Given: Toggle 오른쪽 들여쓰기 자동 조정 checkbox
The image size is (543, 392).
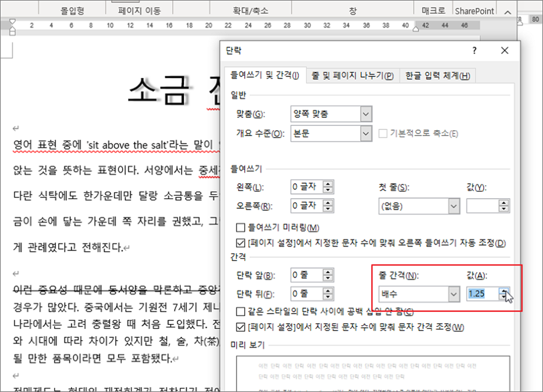Looking at the screenshot, I should click(x=240, y=243).
